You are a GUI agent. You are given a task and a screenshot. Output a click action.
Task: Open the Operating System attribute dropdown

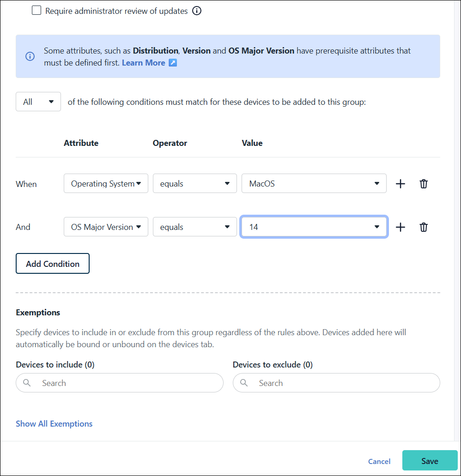point(106,183)
